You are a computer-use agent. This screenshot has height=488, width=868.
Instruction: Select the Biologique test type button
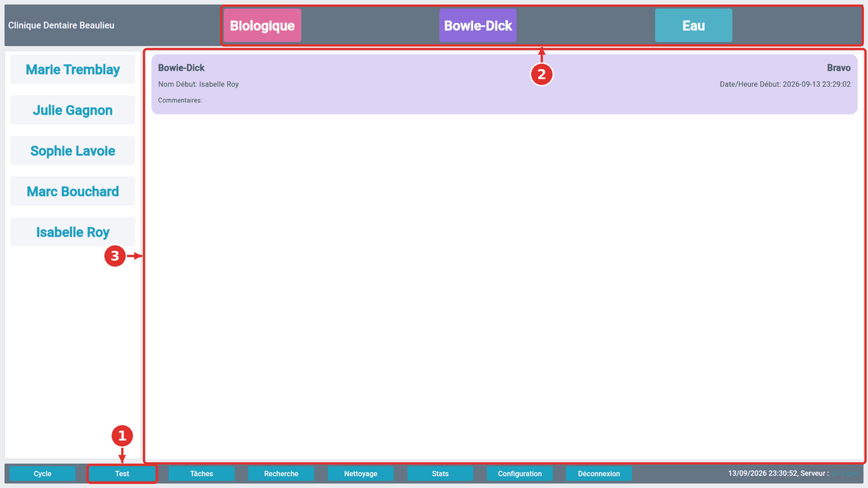(x=262, y=25)
